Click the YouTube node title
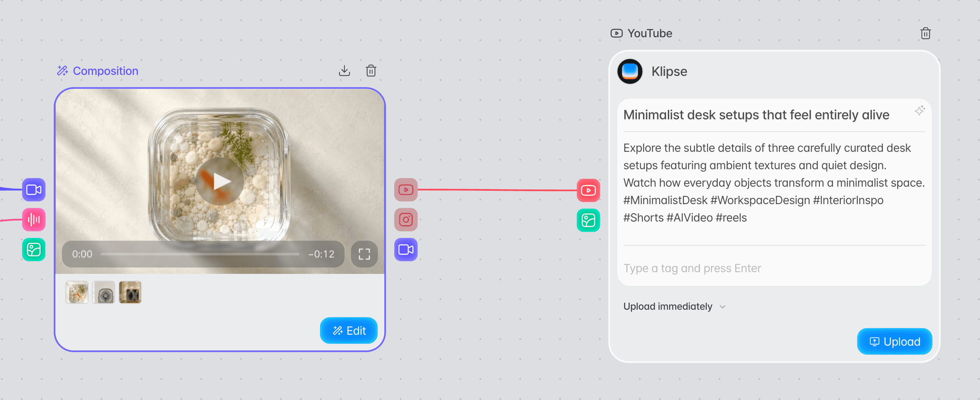 650,34
